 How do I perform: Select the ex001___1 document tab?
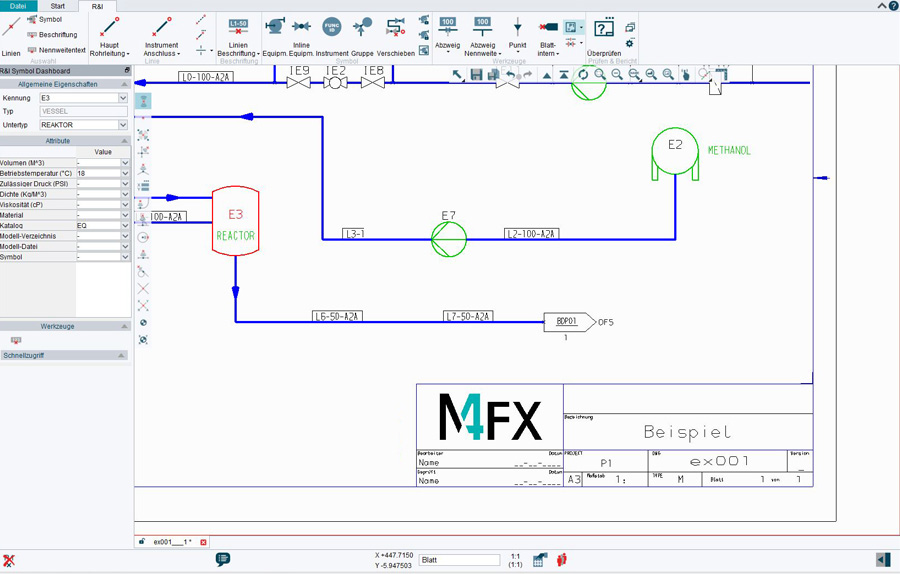pyautogui.click(x=172, y=542)
